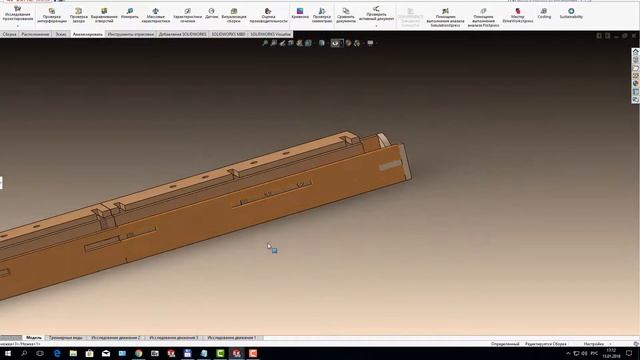
Task: Open the Curvature (Кривизна) display tool
Action: [300, 13]
